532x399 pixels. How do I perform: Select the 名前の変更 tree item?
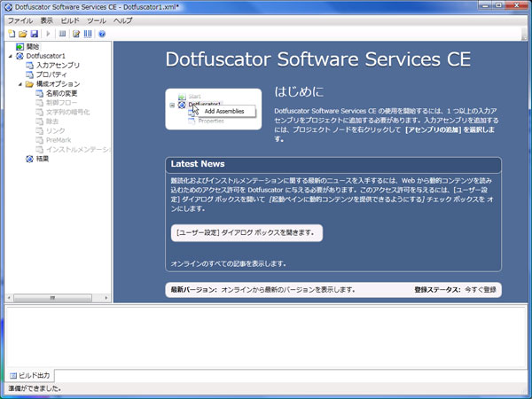click(x=62, y=93)
